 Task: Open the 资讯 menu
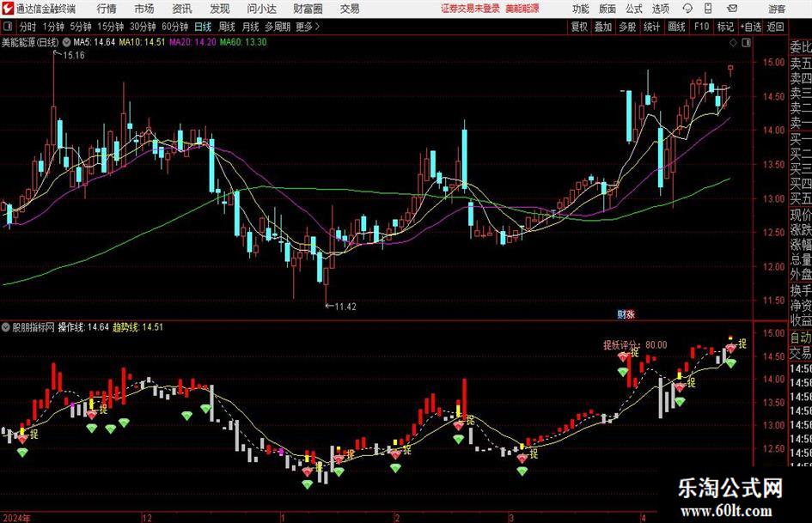182,9
